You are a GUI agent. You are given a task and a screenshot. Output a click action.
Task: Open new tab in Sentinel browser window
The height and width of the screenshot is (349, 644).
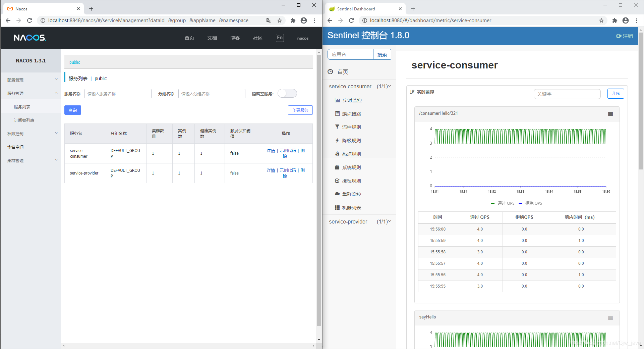pos(413,9)
